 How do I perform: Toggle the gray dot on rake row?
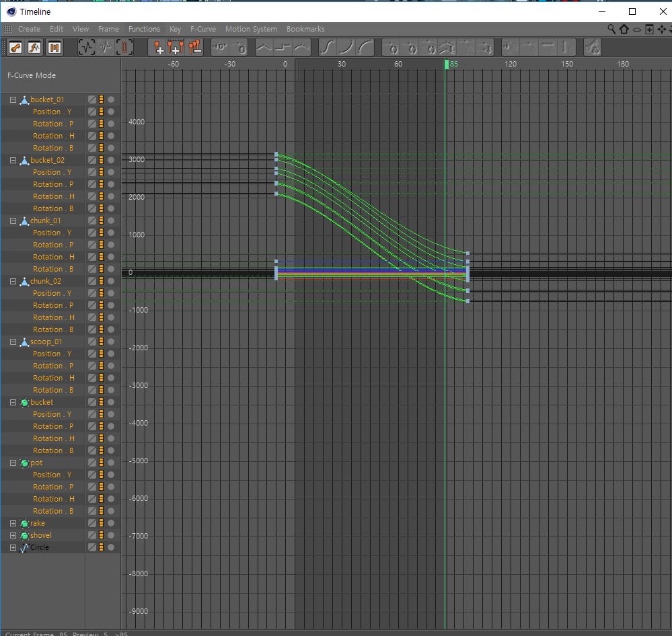click(x=111, y=523)
